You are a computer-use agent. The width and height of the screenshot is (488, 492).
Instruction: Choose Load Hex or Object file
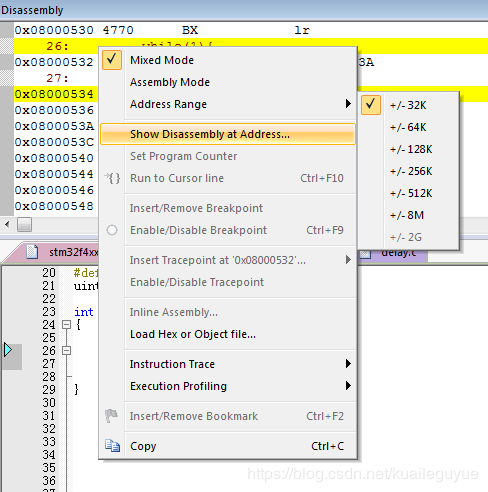(x=193, y=334)
